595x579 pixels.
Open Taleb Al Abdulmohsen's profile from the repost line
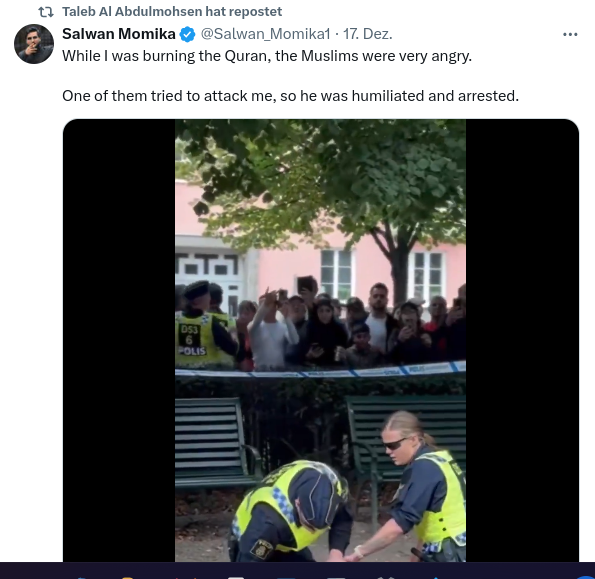pos(133,12)
